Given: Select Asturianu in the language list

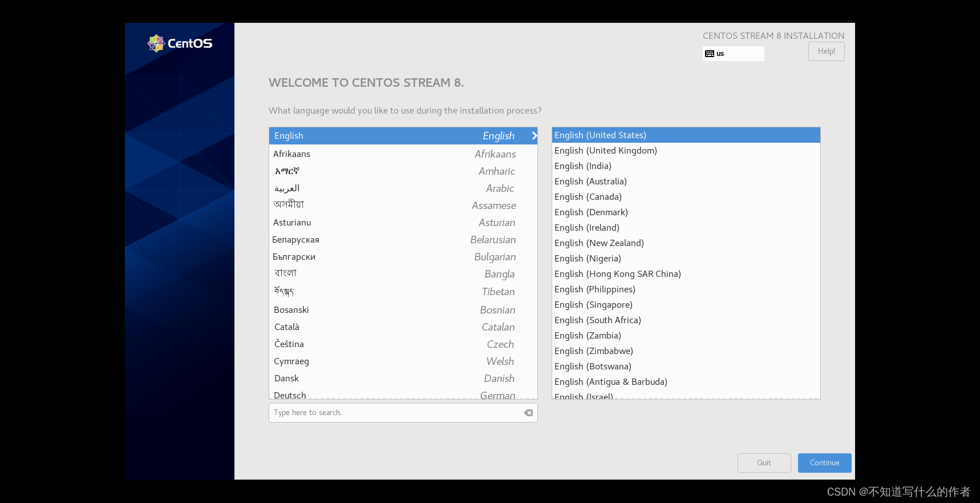Looking at the screenshot, I should point(403,223).
